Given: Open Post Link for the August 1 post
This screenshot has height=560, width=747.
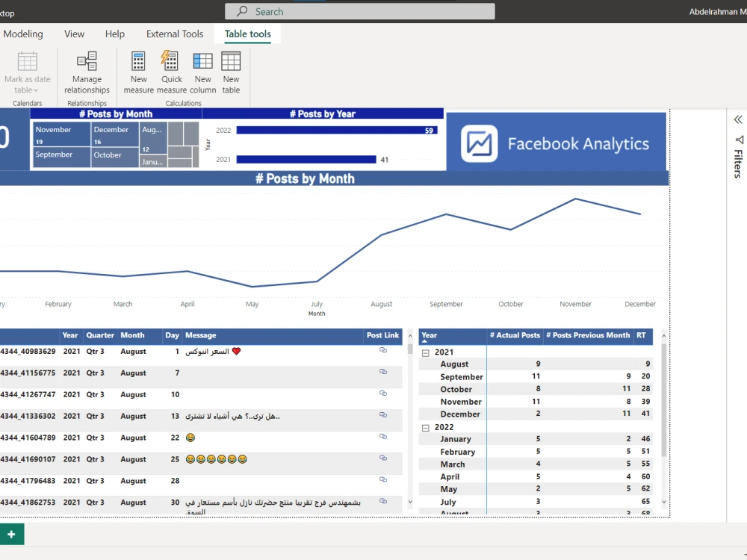Looking at the screenshot, I should [383, 351].
